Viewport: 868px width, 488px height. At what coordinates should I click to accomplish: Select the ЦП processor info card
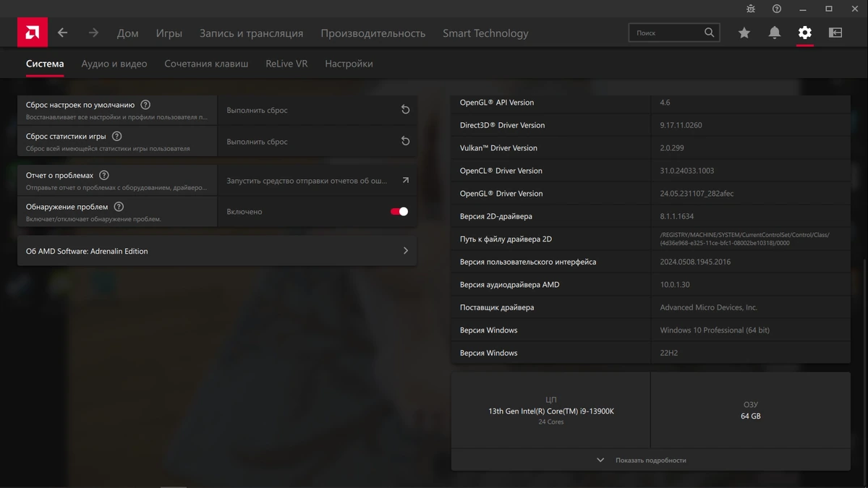[x=550, y=411]
